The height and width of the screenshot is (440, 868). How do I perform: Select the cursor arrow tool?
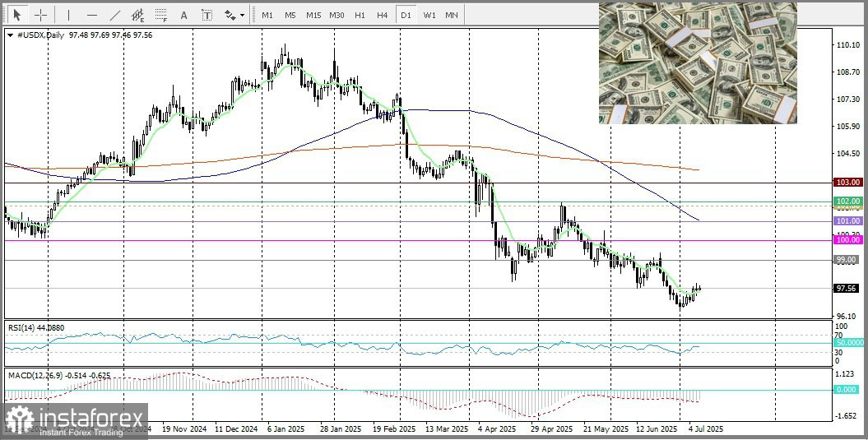[16, 15]
